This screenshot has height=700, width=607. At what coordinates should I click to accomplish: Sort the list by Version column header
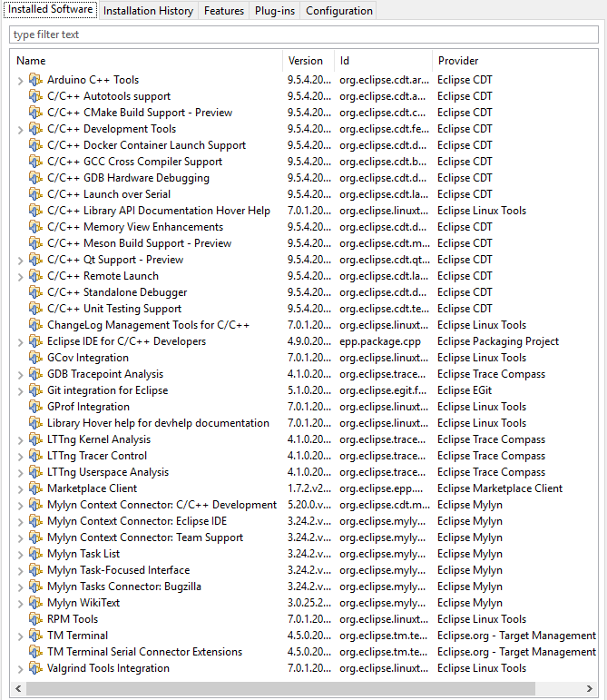[306, 61]
